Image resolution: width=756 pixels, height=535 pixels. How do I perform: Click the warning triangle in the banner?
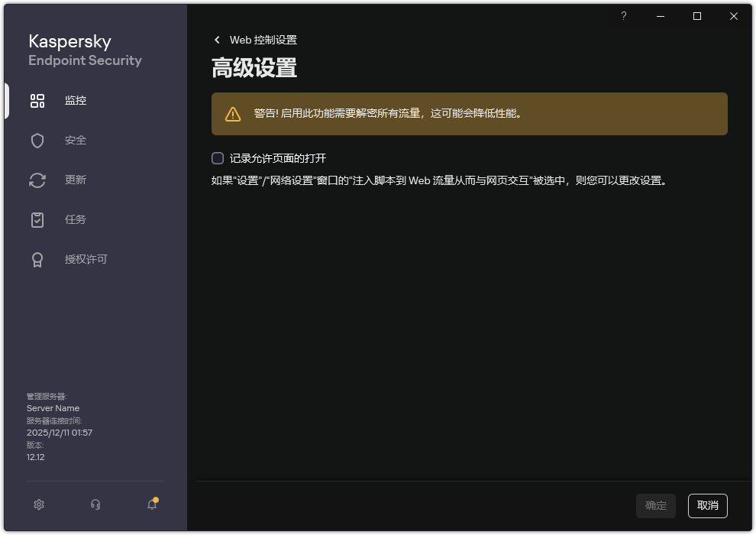tap(232, 114)
